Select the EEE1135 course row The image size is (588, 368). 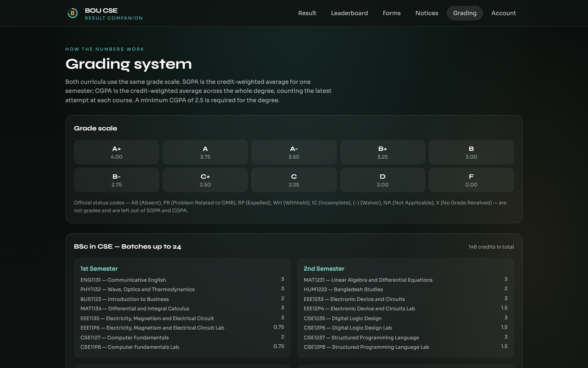tap(182, 318)
